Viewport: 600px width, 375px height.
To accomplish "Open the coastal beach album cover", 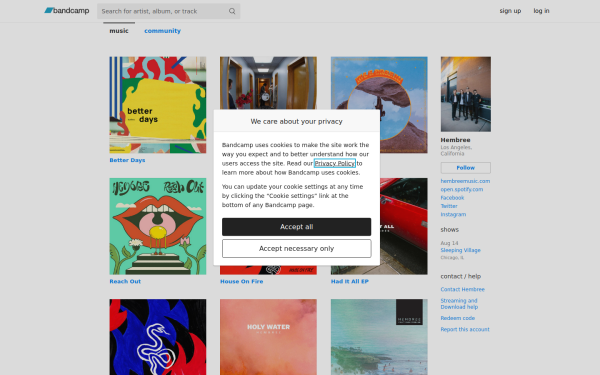I will pyautogui.click(x=379, y=337).
